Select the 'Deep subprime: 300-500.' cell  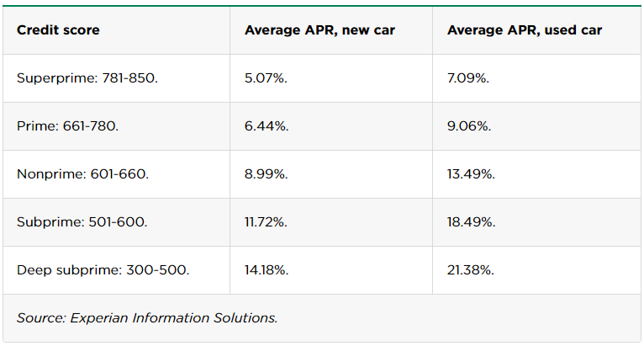tap(103, 270)
